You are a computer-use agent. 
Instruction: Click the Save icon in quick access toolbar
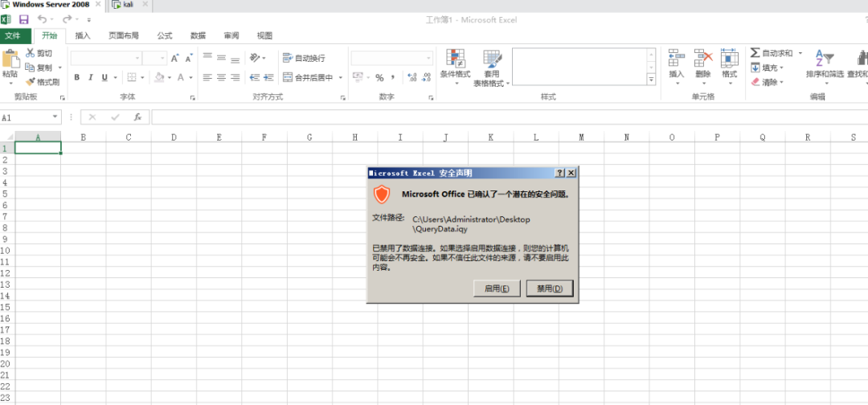click(24, 19)
